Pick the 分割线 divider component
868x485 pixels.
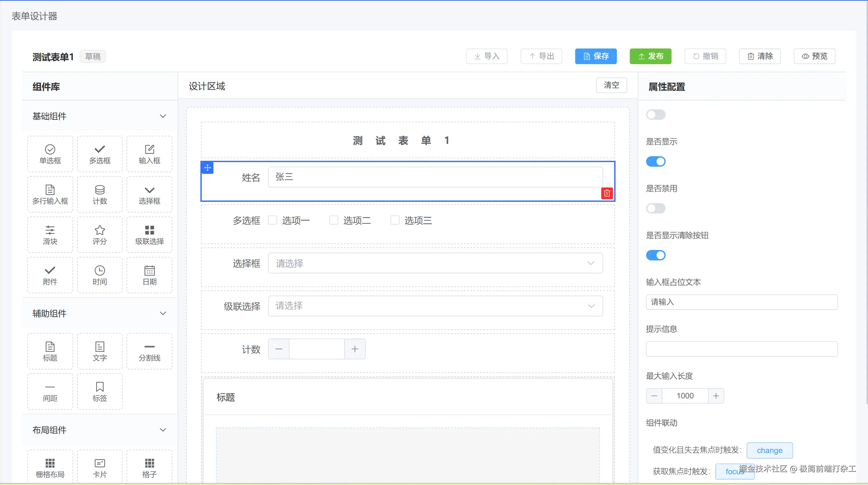pos(149,352)
